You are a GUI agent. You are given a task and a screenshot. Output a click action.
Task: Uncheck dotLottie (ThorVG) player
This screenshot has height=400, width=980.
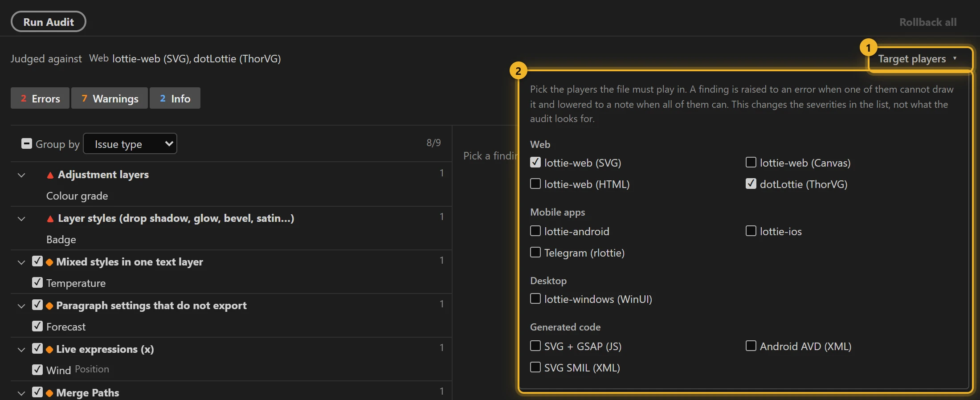pos(751,184)
